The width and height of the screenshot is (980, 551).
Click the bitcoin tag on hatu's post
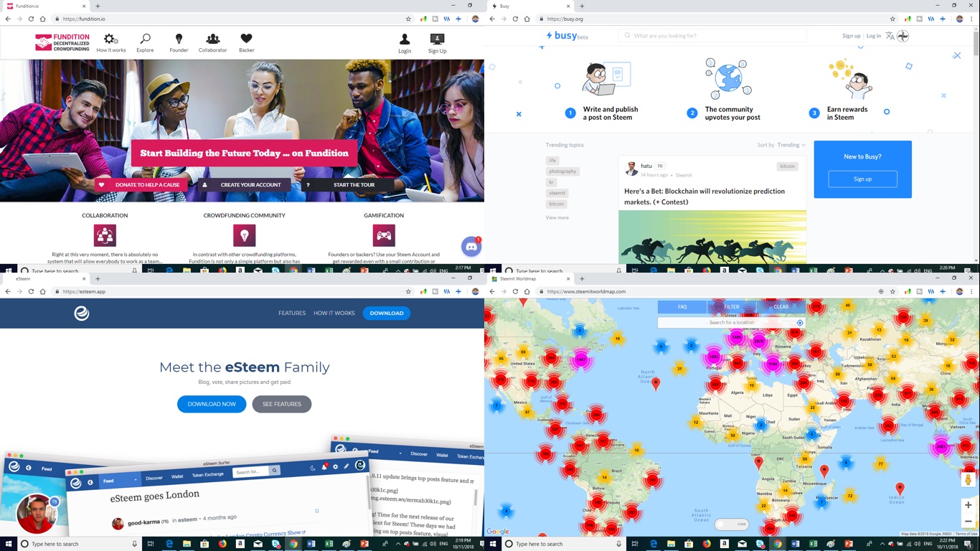tap(788, 166)
